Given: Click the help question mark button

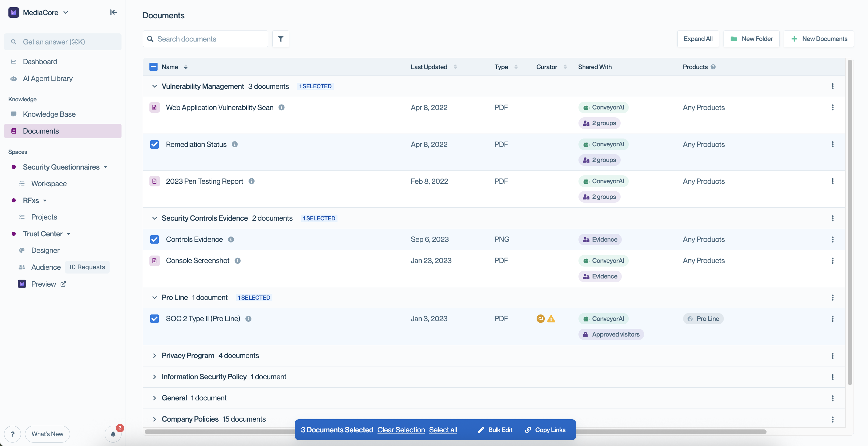Looking at the screenshot, I should click(12, 434).
